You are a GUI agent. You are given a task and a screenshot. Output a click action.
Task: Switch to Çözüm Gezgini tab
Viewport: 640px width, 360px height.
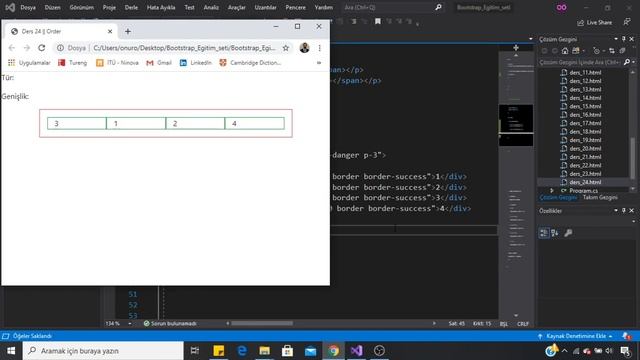tap(558, 198)
